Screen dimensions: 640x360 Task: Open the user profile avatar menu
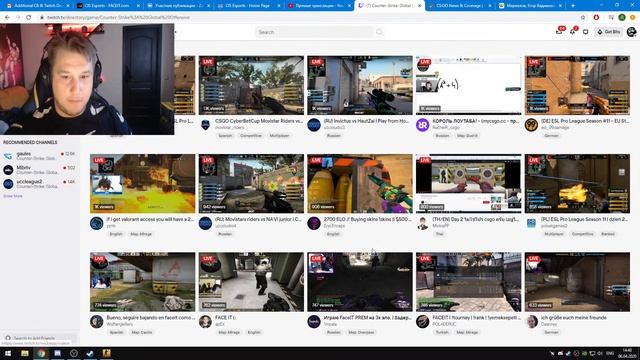[631, 32]
